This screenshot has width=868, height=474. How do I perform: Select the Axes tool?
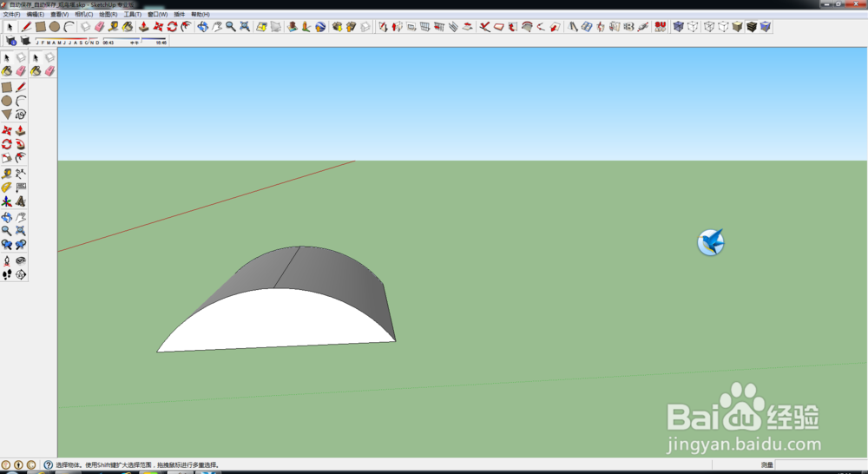click(x=7, y=201)
